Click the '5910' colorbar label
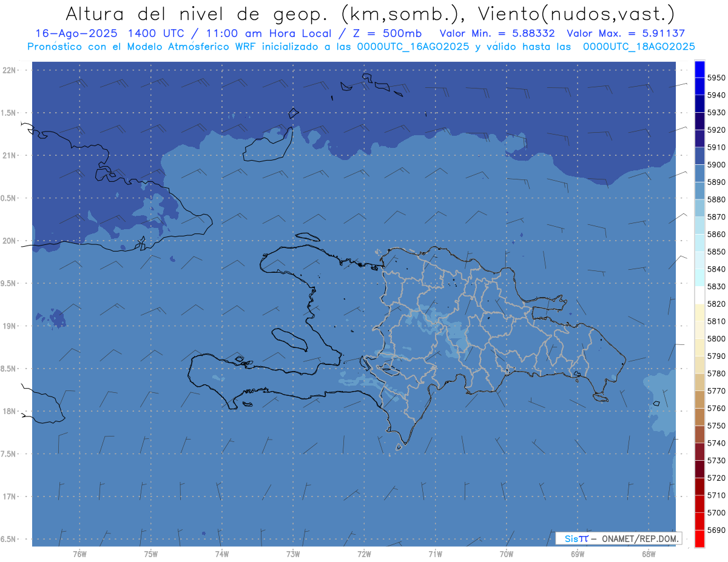The width and height of the screenshot is (728, 562). 716,147
